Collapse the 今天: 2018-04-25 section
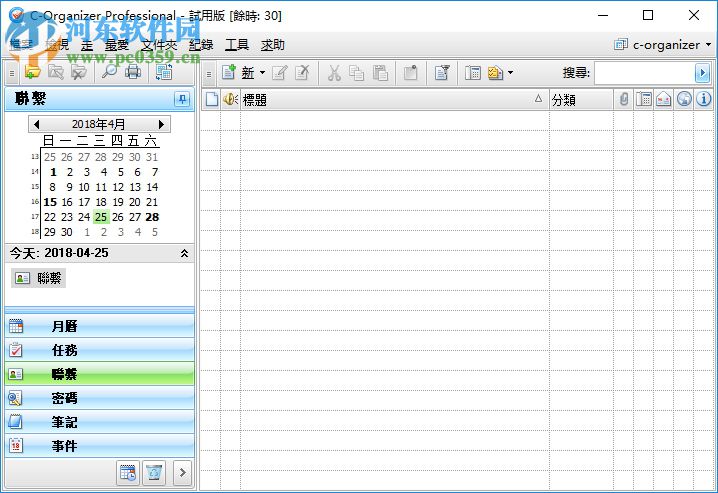The image size is (718, 493). pyautogui.click(x=184, y=253)
